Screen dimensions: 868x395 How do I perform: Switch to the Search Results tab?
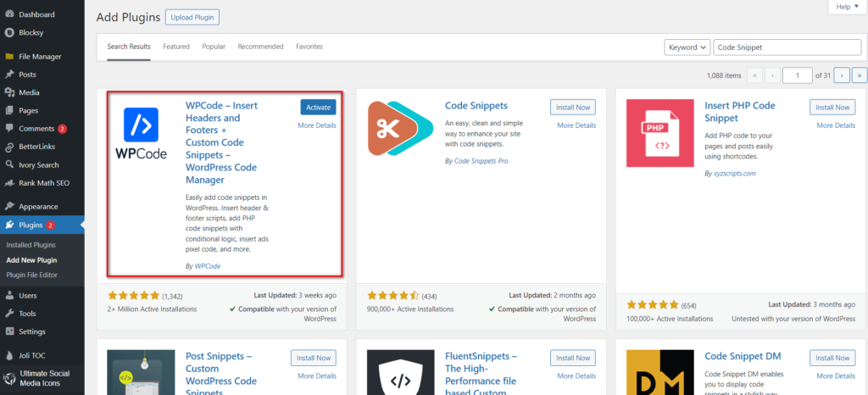click(129, 47)
